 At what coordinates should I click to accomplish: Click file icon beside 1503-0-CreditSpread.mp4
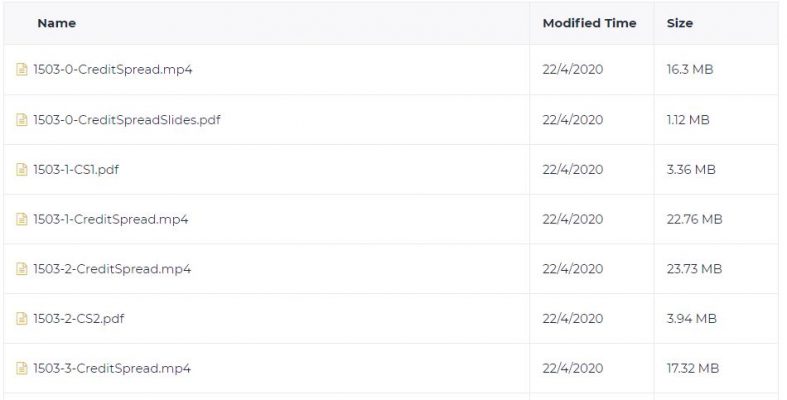click(x=22, y=69)
